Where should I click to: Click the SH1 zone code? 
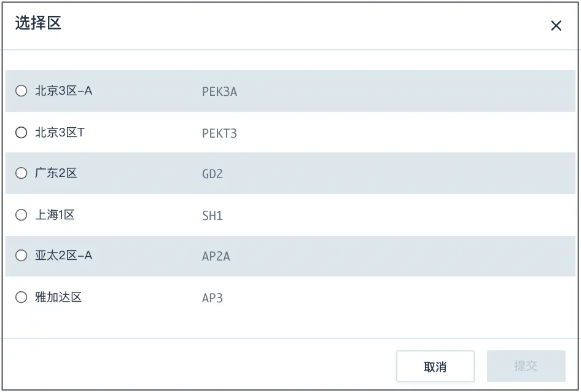pyautogui.click(x=213, y=216)
